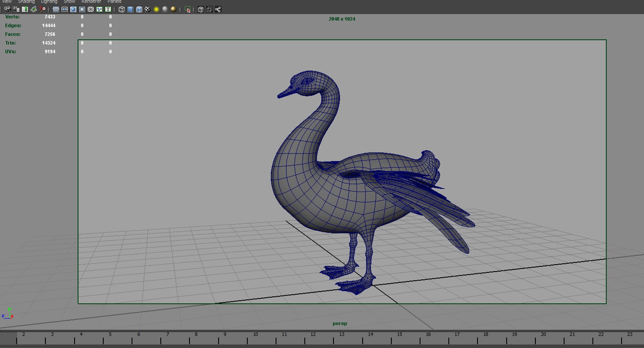Click the Verts count 7433
Viewport: 644px width, 348px height.
click(50, 17)
